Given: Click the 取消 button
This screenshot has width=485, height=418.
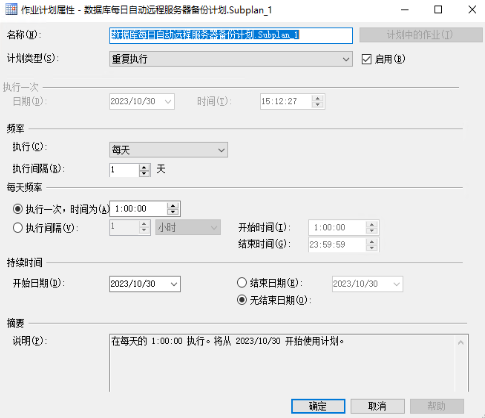Looking at the screenshot, I should click(x=377, y=406).
